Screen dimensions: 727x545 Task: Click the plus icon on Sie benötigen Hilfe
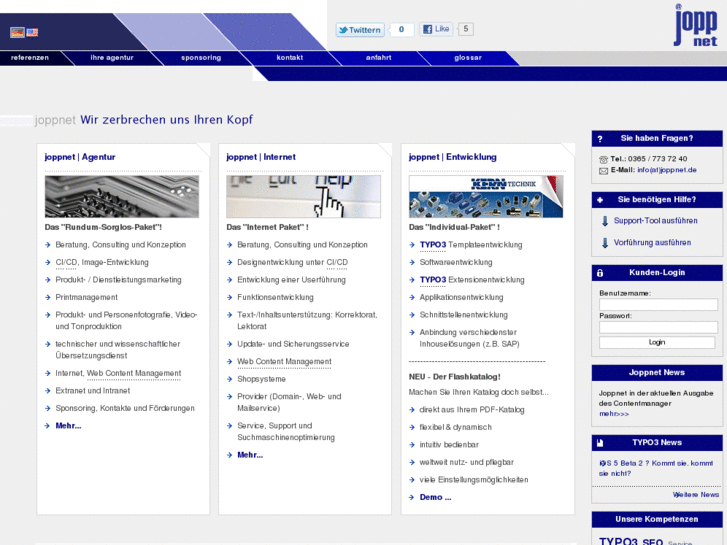click(x=600, y=200)
